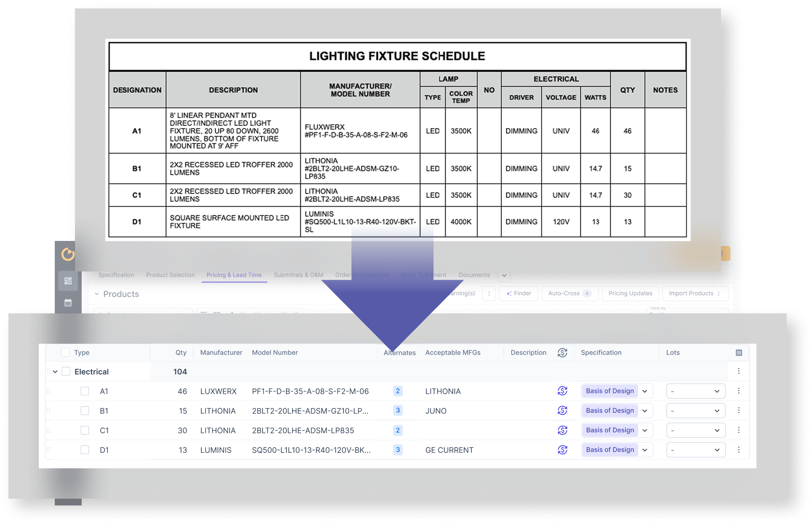Switch to the Specification tab

coord(116,275)
